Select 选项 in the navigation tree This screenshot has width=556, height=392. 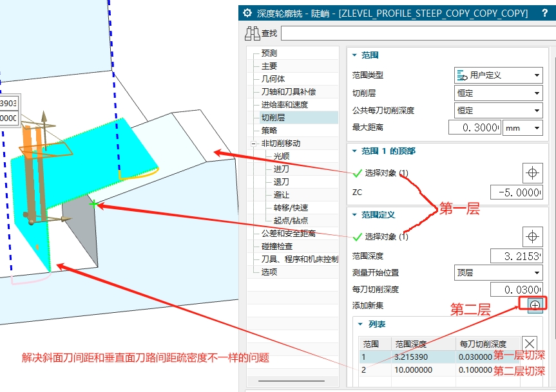coord(269,272)
